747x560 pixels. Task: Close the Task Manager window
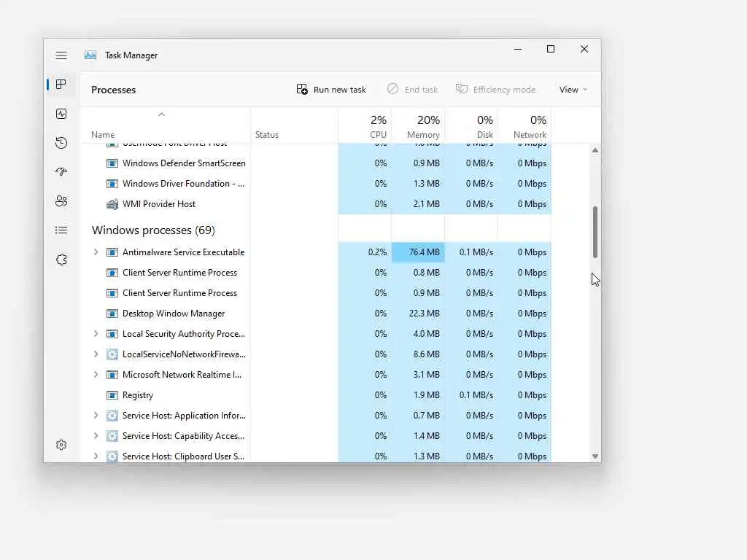click(x=584, y=49)
